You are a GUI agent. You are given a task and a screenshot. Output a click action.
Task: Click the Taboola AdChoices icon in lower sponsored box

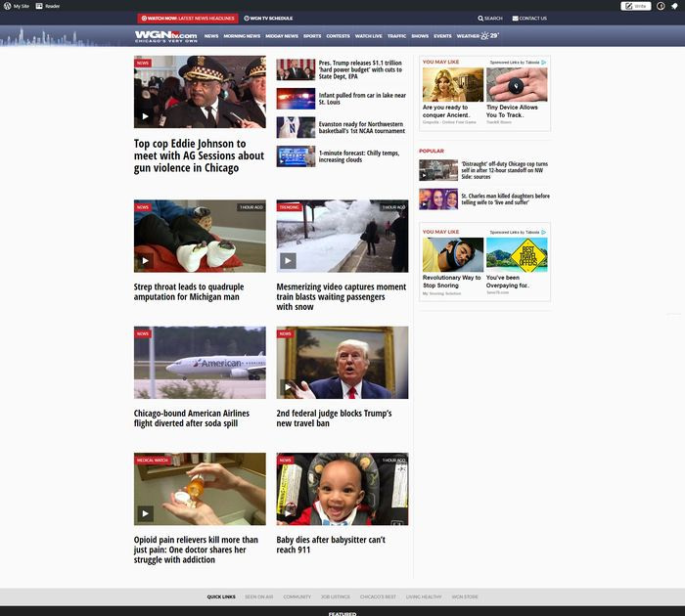[x=544, y=233]
